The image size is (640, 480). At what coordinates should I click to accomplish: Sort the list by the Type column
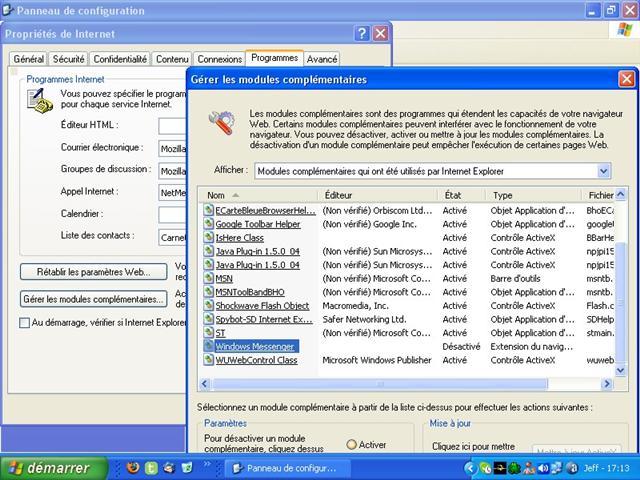pos(534,195)
